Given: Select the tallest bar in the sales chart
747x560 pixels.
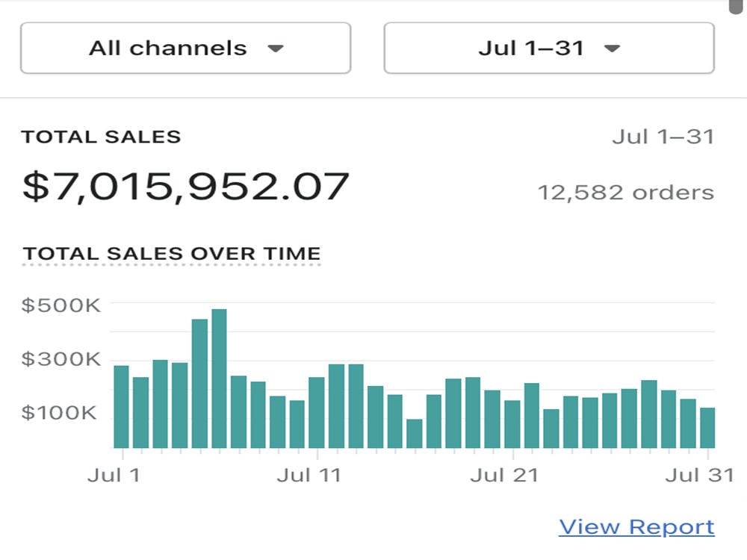Looking at the screenshot, I should click(x=219, y=379).
